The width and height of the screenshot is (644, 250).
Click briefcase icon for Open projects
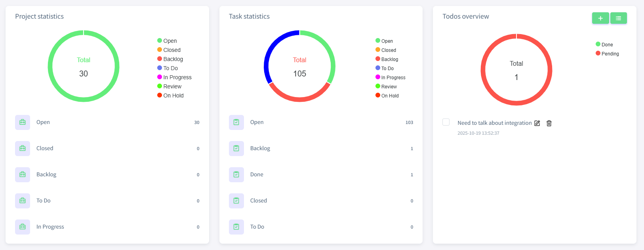[x=23, y=122]
